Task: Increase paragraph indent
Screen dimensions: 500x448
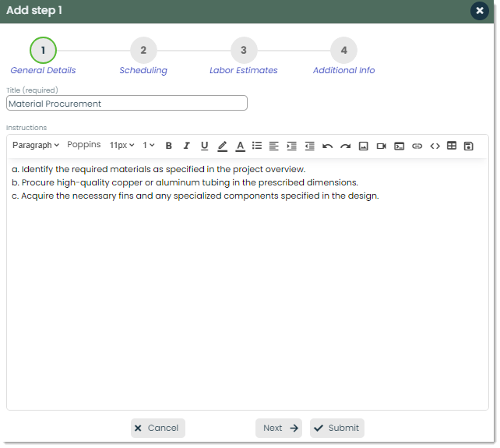Action: pyautogui.click(x=292, y=146)
